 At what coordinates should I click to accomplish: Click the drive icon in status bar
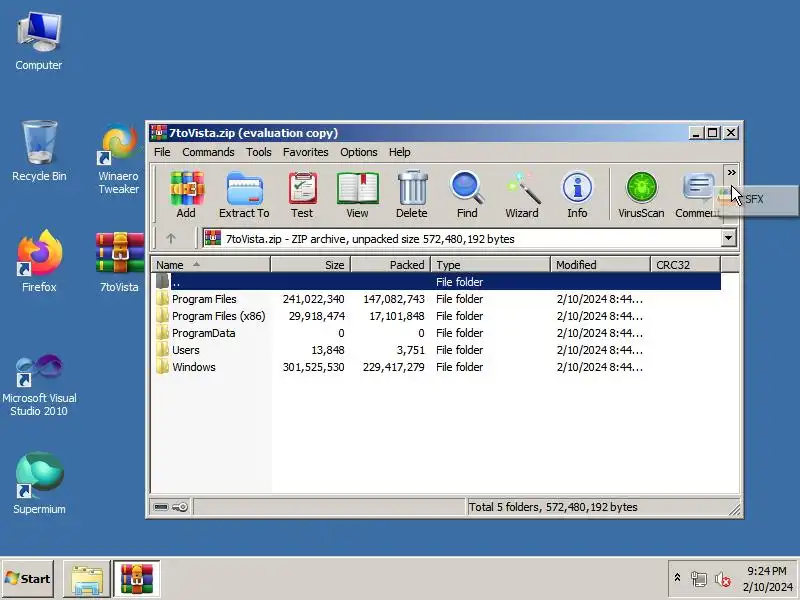161,507
